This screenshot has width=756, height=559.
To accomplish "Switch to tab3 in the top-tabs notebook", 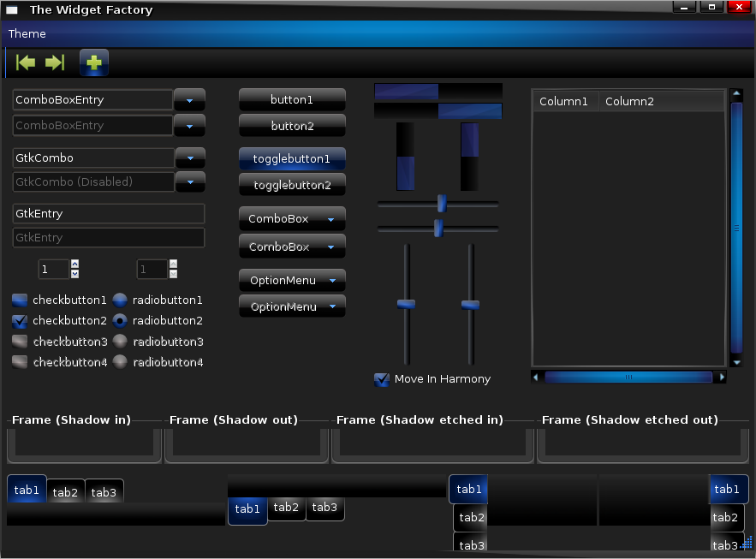I will [x=104, y=491].
